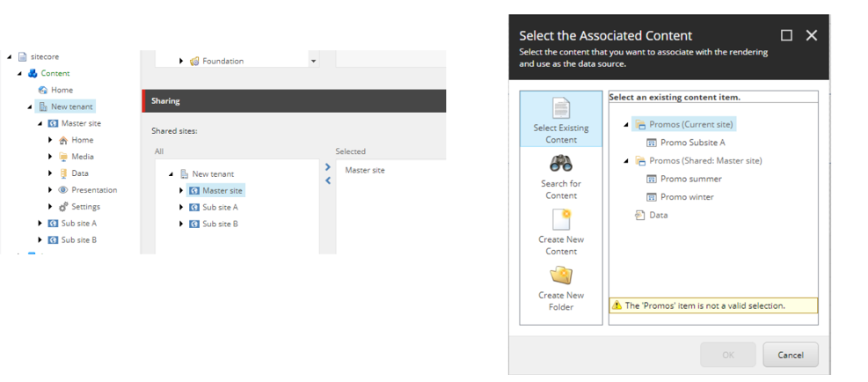Click the Cancel button
This screenshot has width=868, height=382.
click(791, 355)
